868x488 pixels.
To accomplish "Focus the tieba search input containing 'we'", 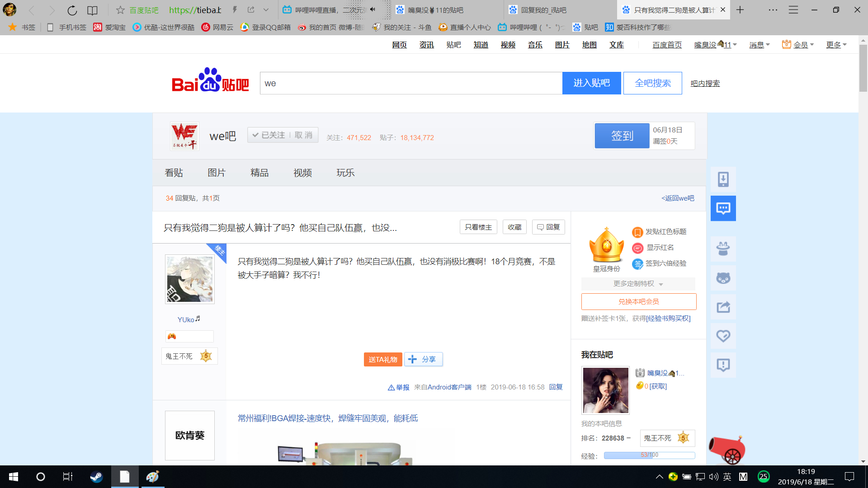I will pos(411,83).
